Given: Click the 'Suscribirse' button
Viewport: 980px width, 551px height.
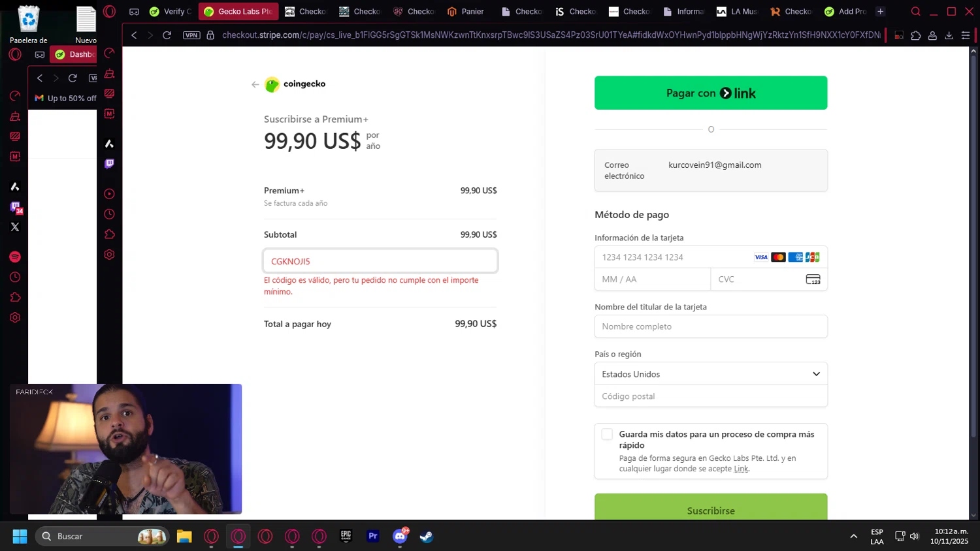Looking at the screenshot, I should click(x=711, y=507).
